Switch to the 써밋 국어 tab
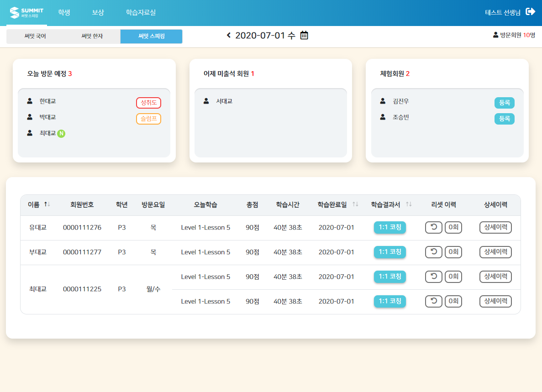 click(35, 36)
